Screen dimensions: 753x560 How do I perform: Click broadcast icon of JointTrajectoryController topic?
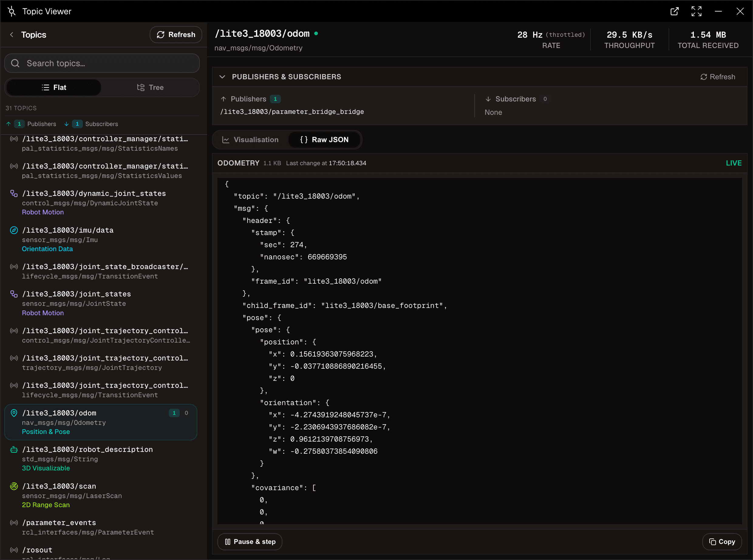[x=14, y=331]
